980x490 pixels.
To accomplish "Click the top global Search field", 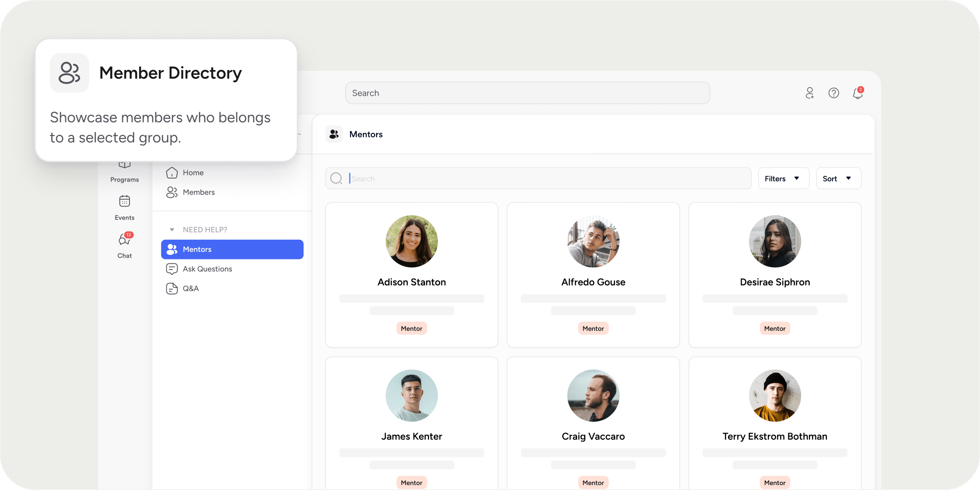I will click(527, 93).
